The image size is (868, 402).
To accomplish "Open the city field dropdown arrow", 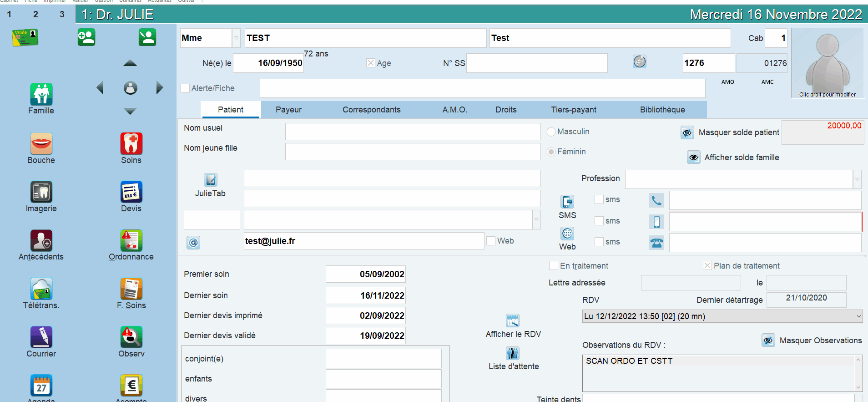I will click(x=536, y=219).
